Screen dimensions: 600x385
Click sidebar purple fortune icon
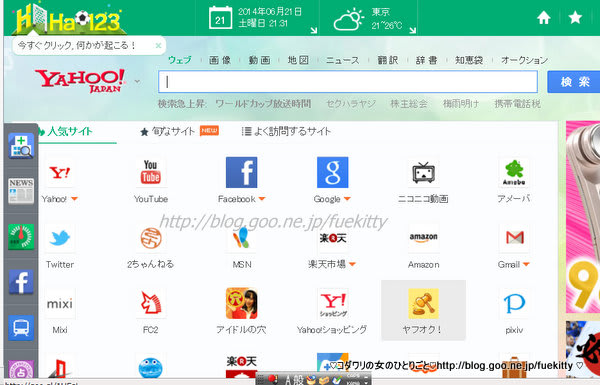coord(21,370)
